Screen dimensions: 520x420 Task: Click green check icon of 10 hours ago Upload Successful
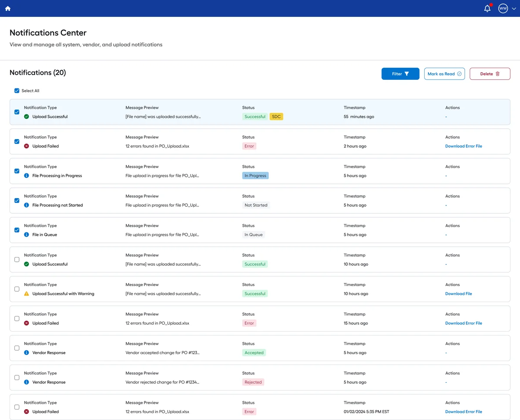pos(26,264)
